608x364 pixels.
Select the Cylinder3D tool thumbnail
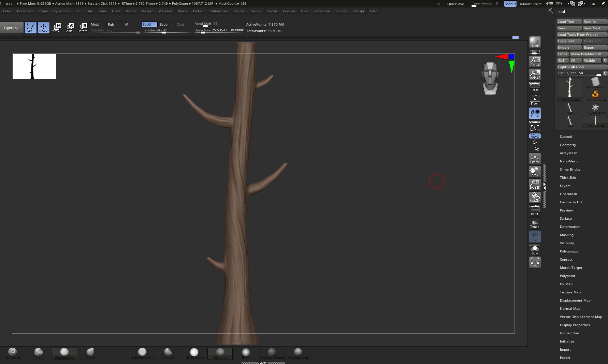click(595, 83)
